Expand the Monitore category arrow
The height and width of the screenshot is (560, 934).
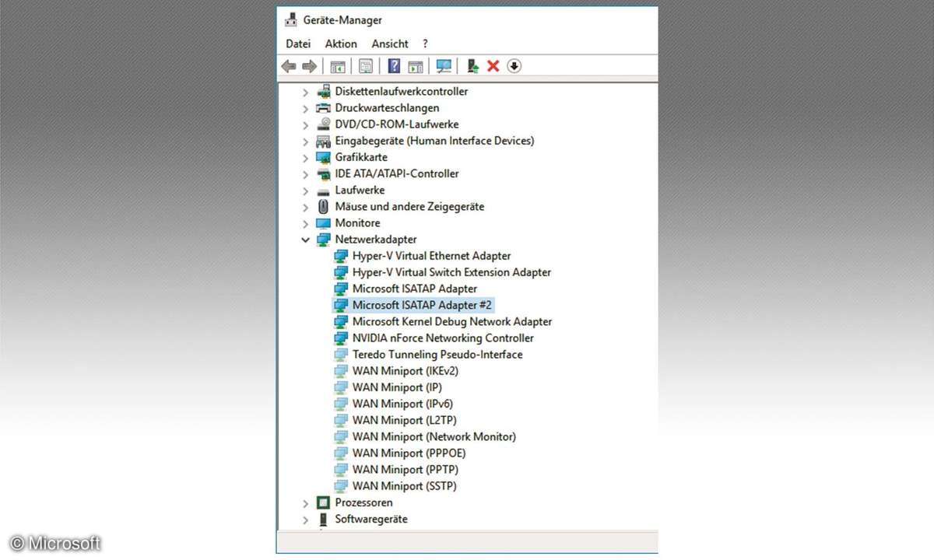(x=305, y=223)
